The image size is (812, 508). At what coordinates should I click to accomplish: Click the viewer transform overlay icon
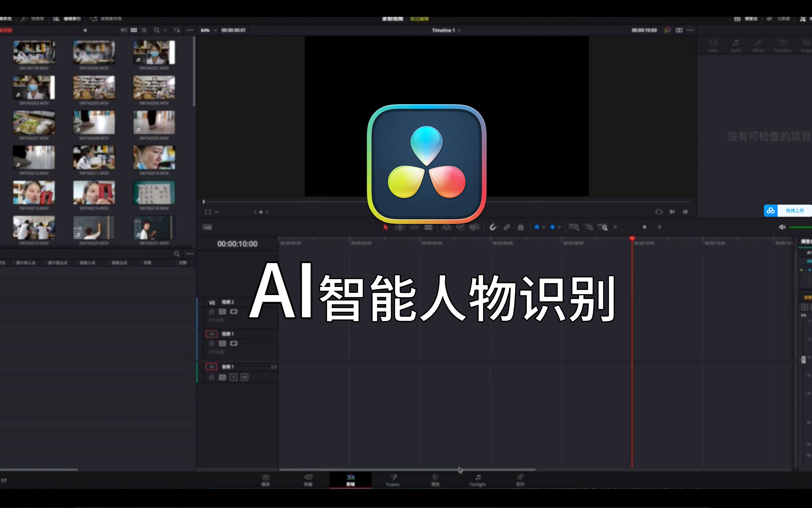click(x=208, y=212)
